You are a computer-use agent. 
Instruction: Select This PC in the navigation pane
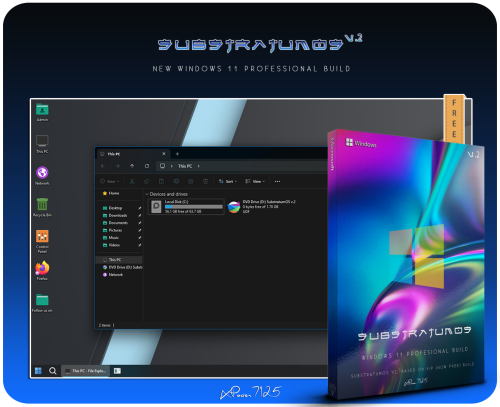pos(119,260)
